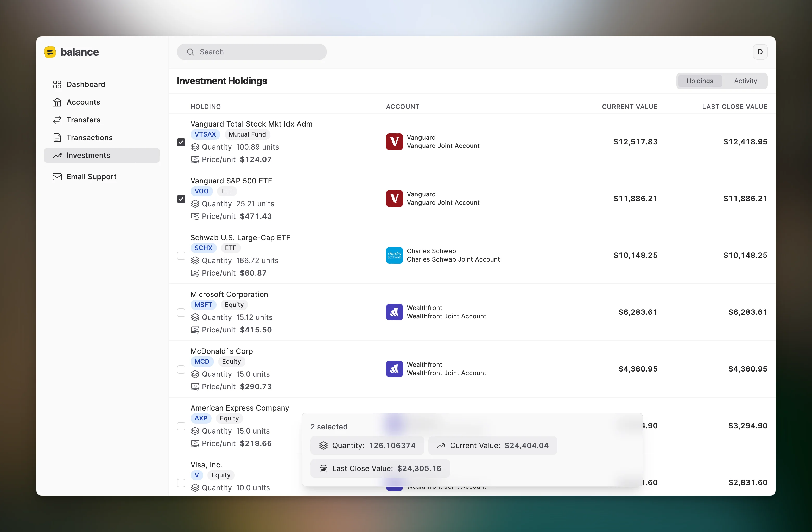The image size is (812, 532).
Task: Click the balance logo icon
Action: tap(50, 52)
